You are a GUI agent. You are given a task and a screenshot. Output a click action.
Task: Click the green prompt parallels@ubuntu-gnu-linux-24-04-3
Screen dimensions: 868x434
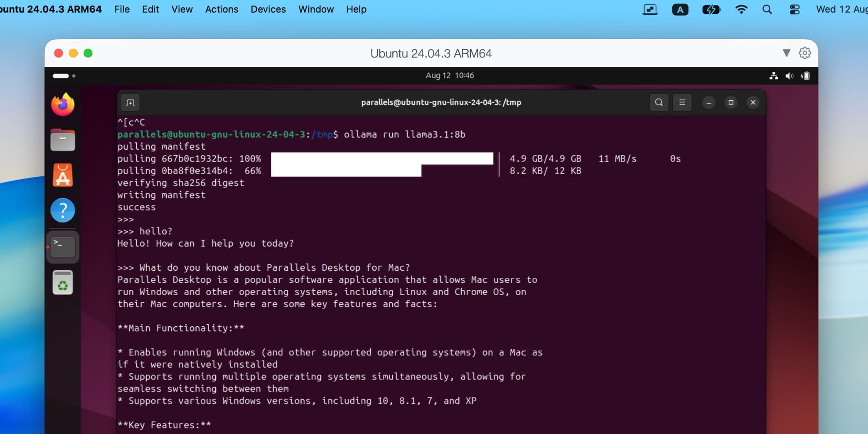click(211, 135)
